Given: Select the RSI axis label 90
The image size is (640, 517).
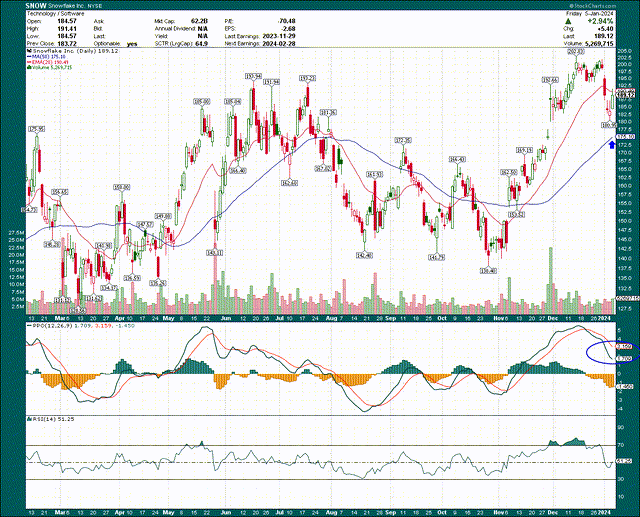Looking at the screenshot, I should click(x=621, y=427).
